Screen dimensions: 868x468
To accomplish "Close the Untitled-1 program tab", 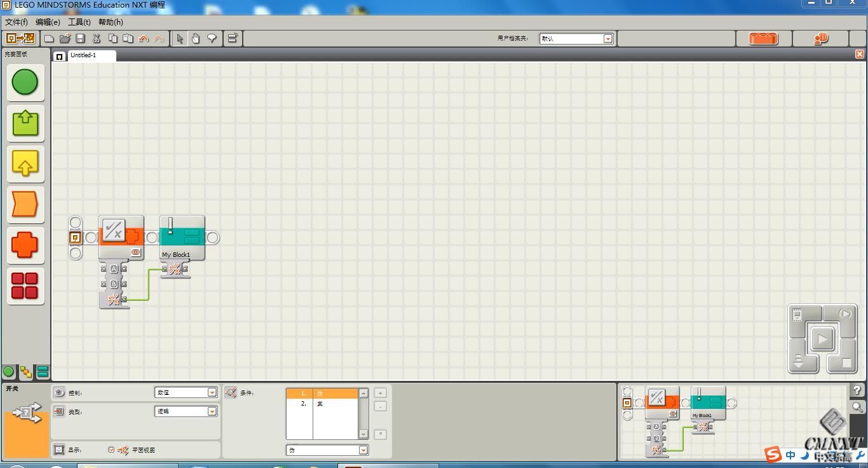I will [860, 55].
